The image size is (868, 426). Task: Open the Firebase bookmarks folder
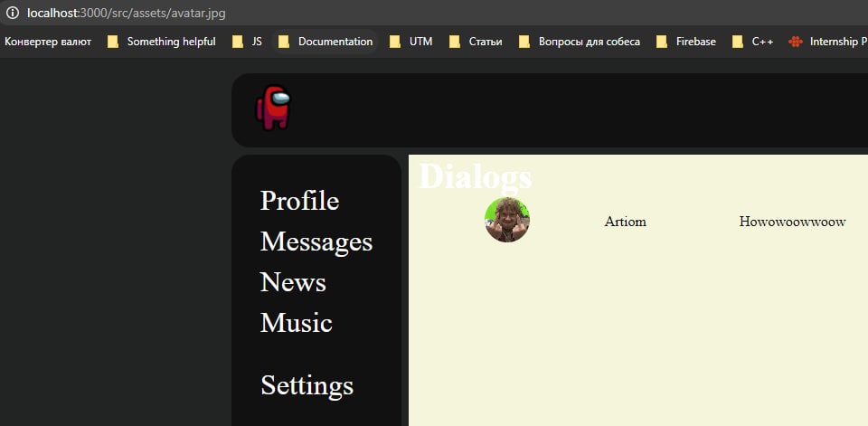pyautogui.click(x=686, y=42)
